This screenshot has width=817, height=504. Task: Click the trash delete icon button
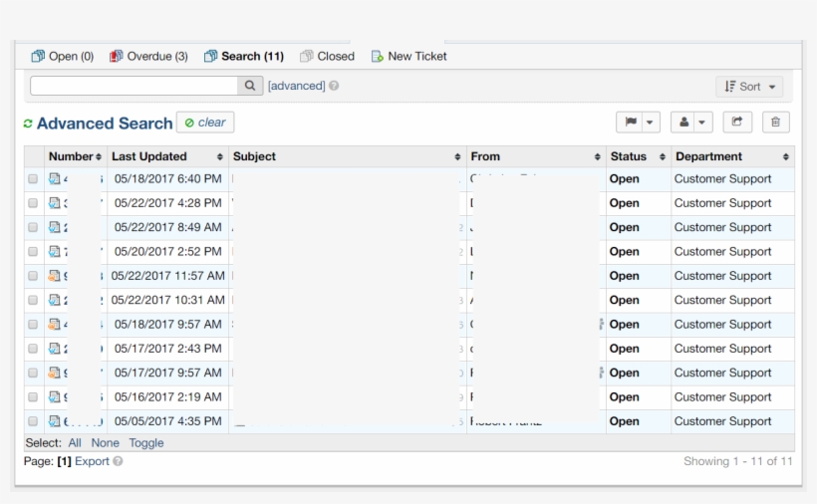776,122
